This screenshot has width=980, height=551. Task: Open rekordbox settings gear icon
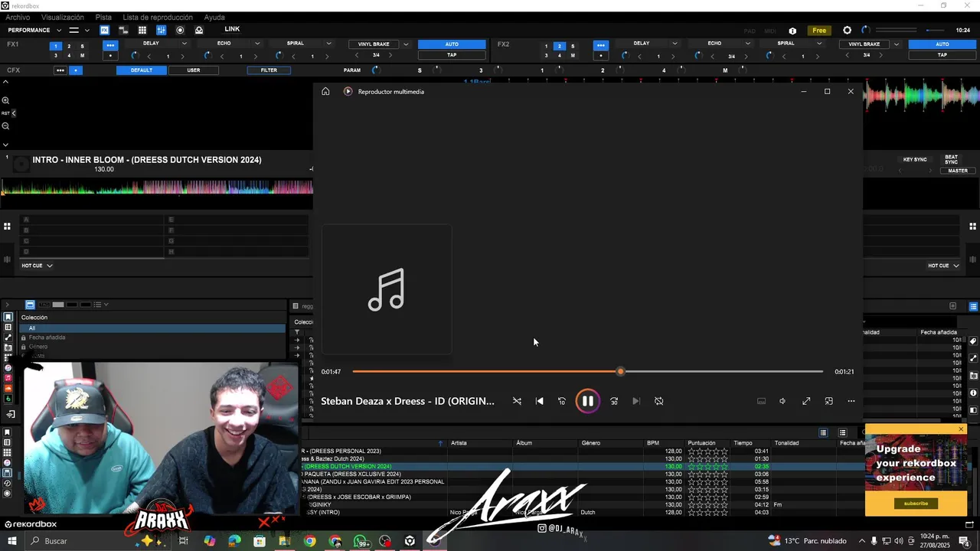point(847,31)
